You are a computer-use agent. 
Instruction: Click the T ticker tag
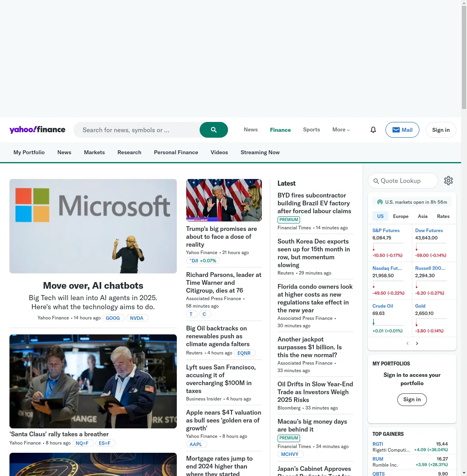point(191,314)
